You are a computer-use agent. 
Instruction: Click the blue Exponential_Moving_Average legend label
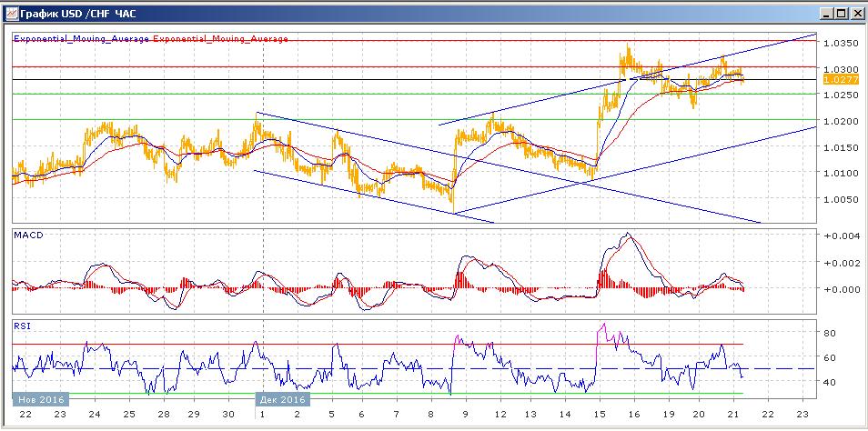(x=81, y=39)
